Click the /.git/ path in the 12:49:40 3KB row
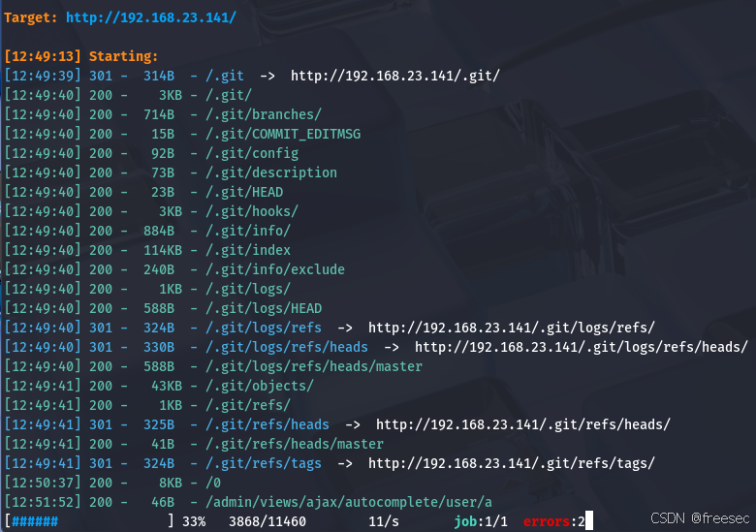 click(229, 95)
